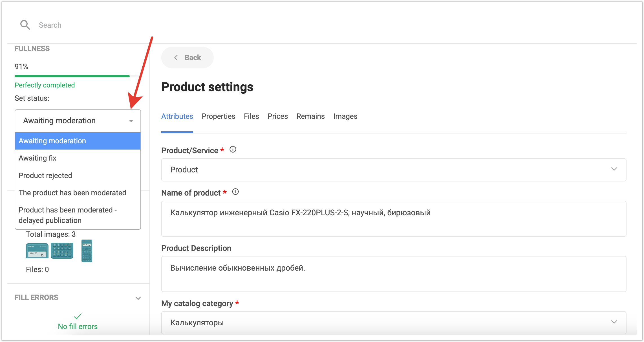
Task: Click the Back arrow chevron icon
Action: coord(176,58)
